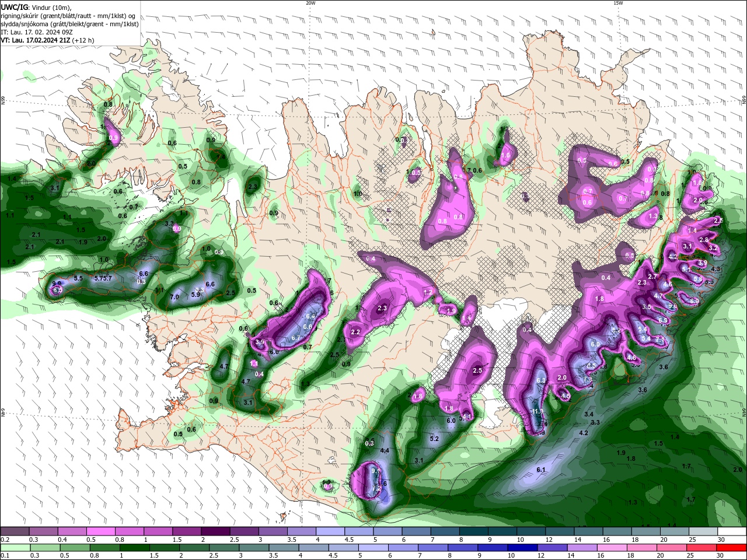Click the rose-red swatch starting at lower-scale 25

pyautogui.click(x=702, y=548)
